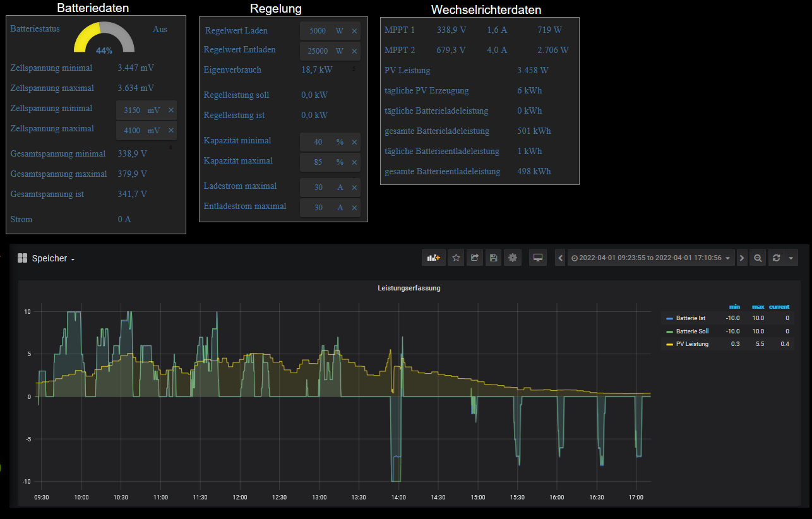Edit Zellspannung maximal 4100 mV field
Screen dimensions: 812x519
click(146, 131)
